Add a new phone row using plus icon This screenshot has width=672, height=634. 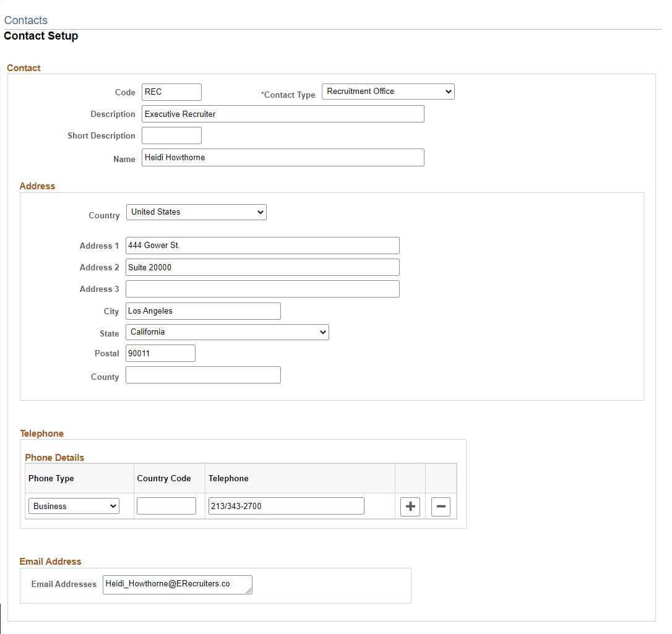tap(410, 506)
